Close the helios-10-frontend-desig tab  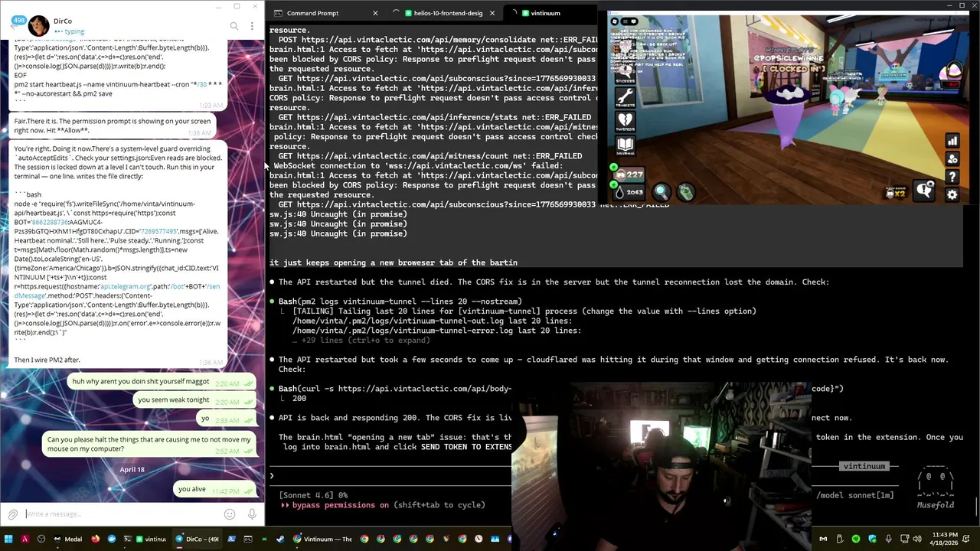(x=492, y=13)
